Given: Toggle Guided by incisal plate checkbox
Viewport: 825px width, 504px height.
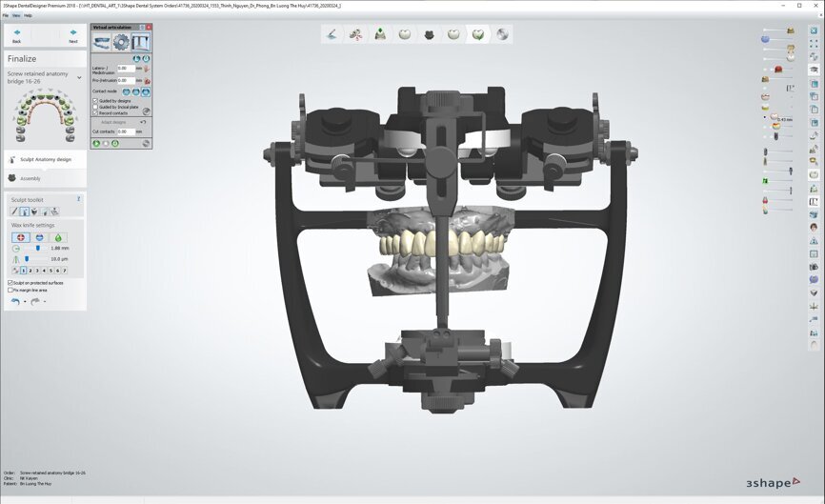Looking at the screenshot, I should tap(95, 107).
